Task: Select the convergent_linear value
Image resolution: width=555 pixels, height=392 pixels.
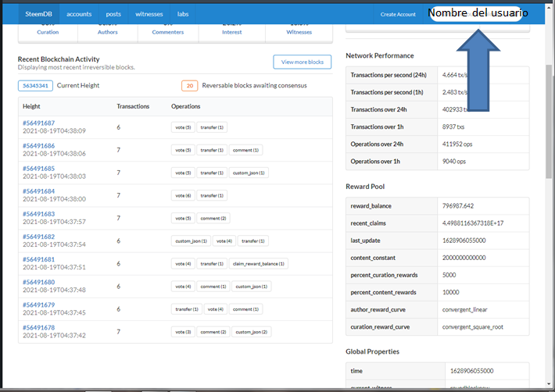Action: click(x=465, y=310)
